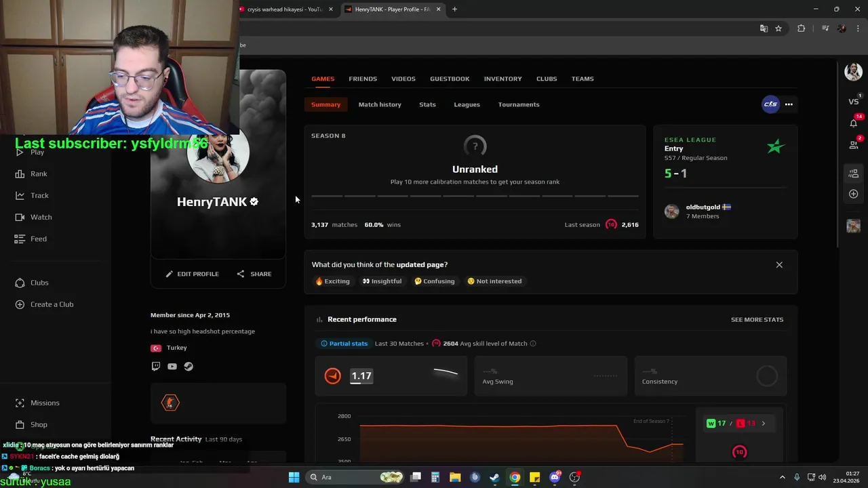Open the party members icon
Image resolution: width=868 pixels, height=488 pixels.
pos(853,174)
